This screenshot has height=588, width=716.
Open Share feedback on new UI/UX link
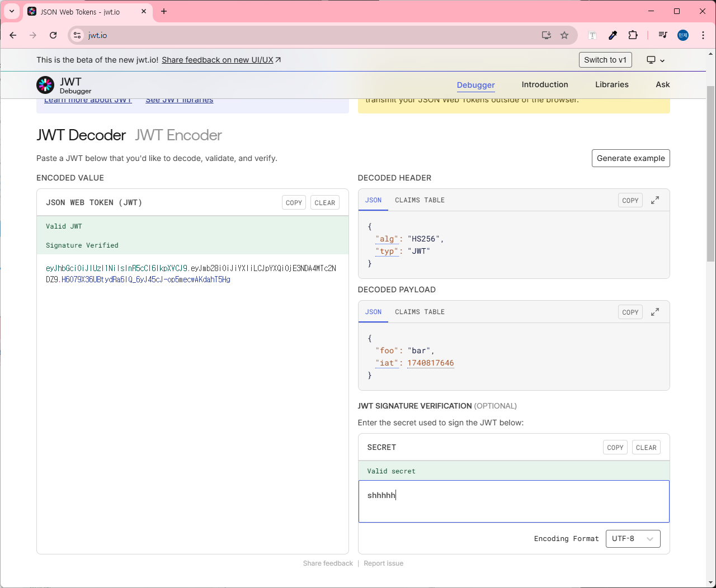click(x=221, y=60)
